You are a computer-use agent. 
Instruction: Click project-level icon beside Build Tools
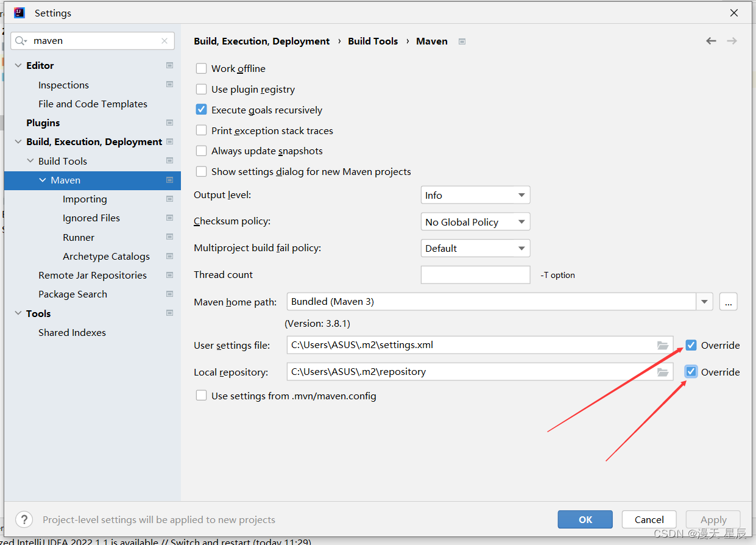click(169, 161)
